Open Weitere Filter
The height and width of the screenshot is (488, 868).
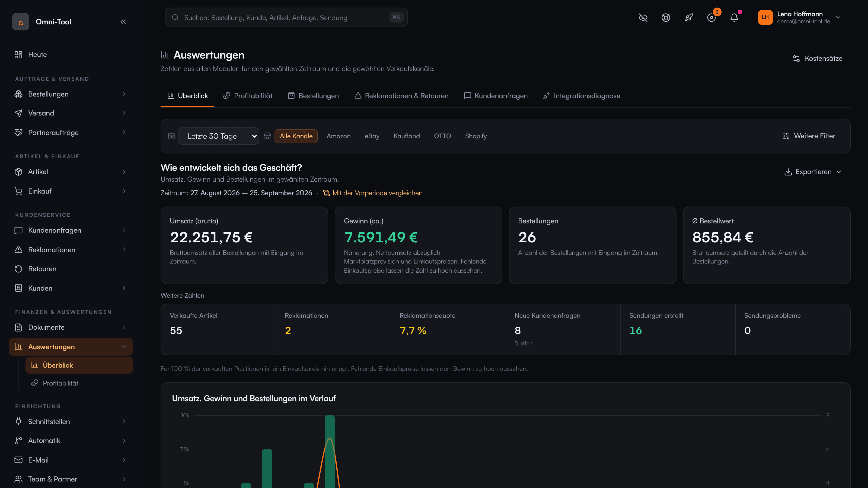(809, 136)
